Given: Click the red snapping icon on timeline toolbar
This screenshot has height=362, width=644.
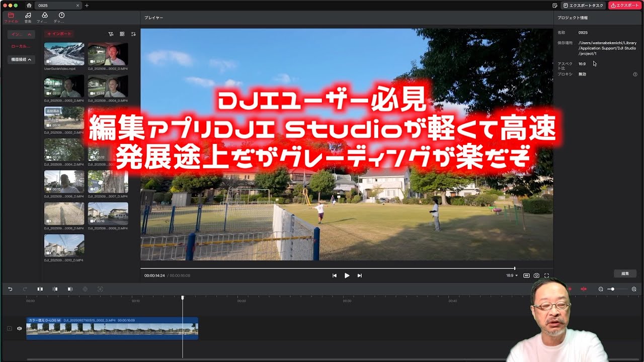Looking at the screenshot, I should (x=584, y=289).
